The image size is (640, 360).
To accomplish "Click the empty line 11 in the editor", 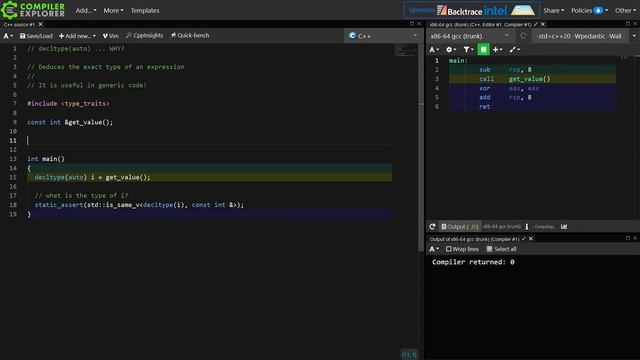I will (x=209, y=140).
